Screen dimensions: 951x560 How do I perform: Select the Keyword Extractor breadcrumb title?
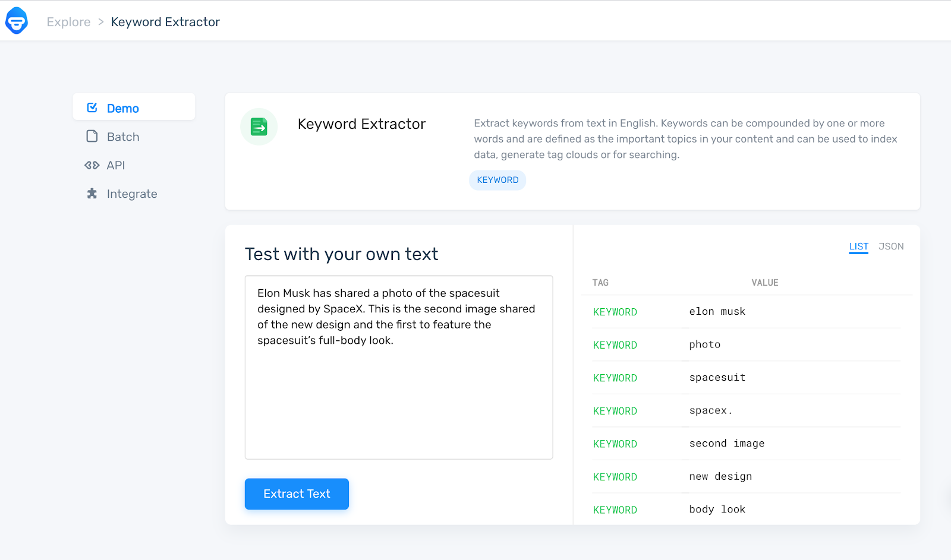(x=165, y=22)
